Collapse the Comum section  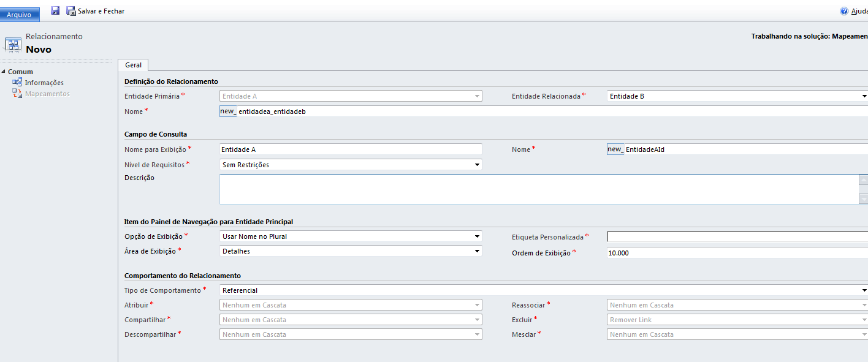pos(4,72)
